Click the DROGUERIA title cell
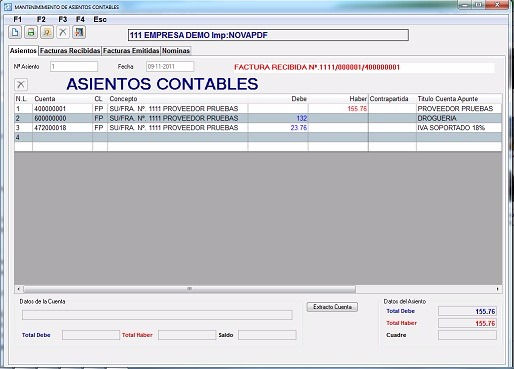This screenshot has width=514, height=369. coord(459,118)
